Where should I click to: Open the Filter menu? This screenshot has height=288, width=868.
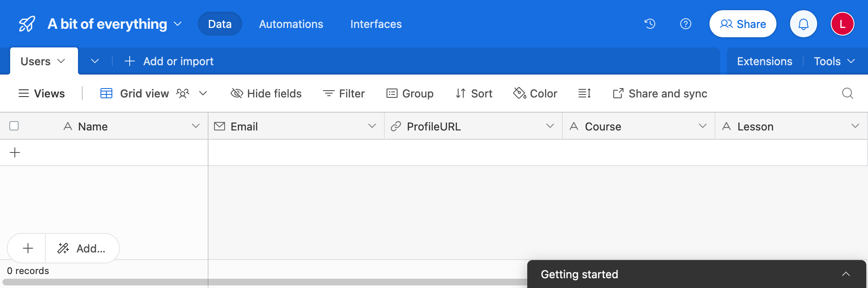click(344, 93)
